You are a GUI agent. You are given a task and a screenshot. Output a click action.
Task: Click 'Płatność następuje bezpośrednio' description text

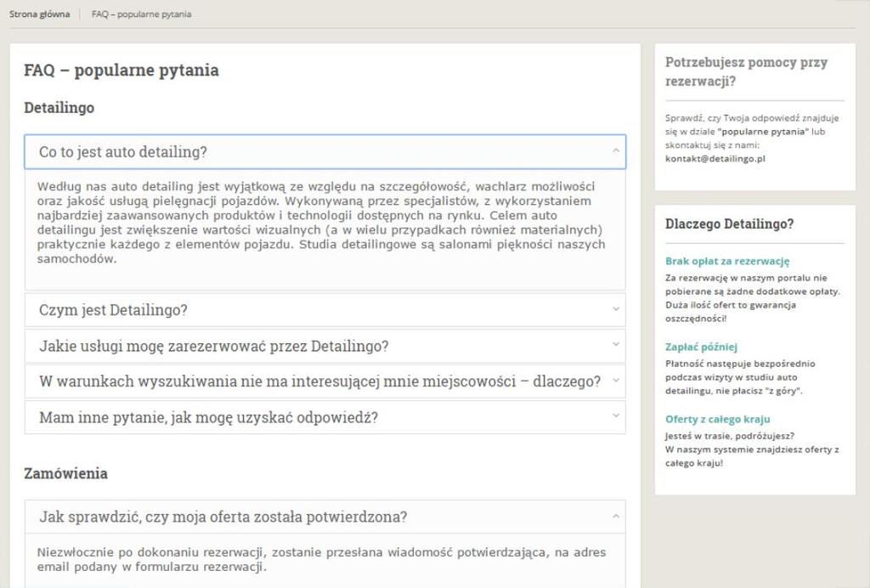pyautogui.click(x=740, y=377)
